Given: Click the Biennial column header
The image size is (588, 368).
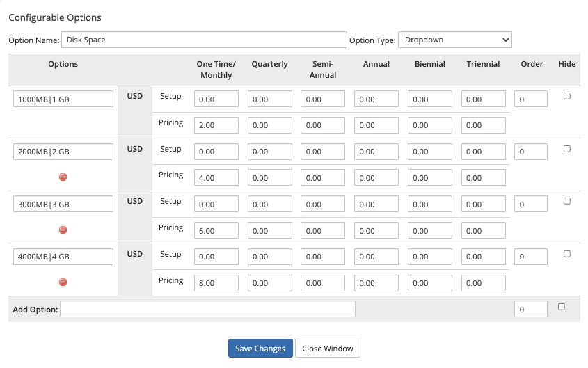Looking at the screenshot, I should (430, 64).
